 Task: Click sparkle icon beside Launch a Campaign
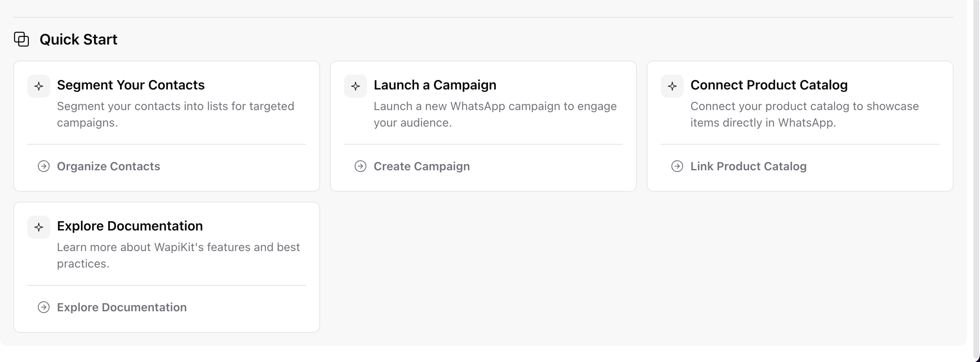356,86
